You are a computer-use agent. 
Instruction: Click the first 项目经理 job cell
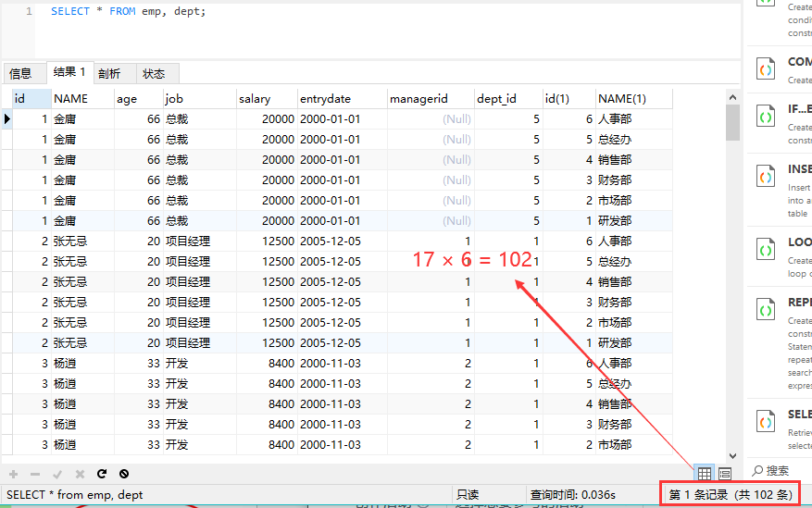[x=199, y=242]
